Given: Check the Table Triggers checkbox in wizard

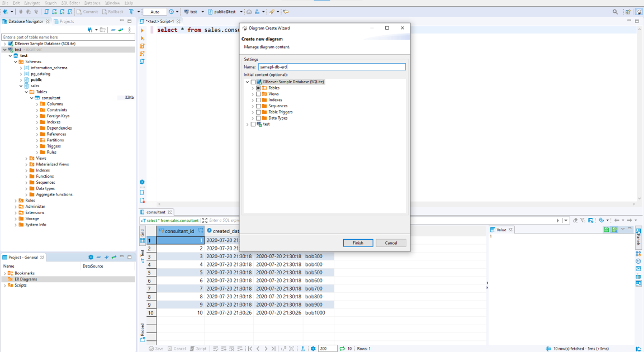Looking at the screenshot, I should (258, 112).
